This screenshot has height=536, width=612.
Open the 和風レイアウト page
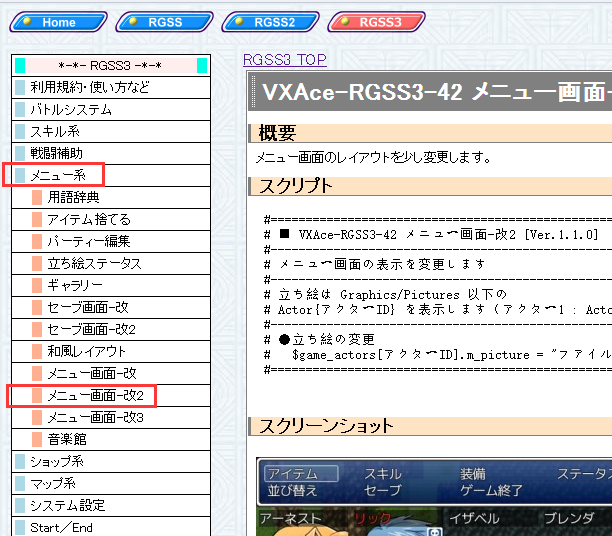coord(111,351)
